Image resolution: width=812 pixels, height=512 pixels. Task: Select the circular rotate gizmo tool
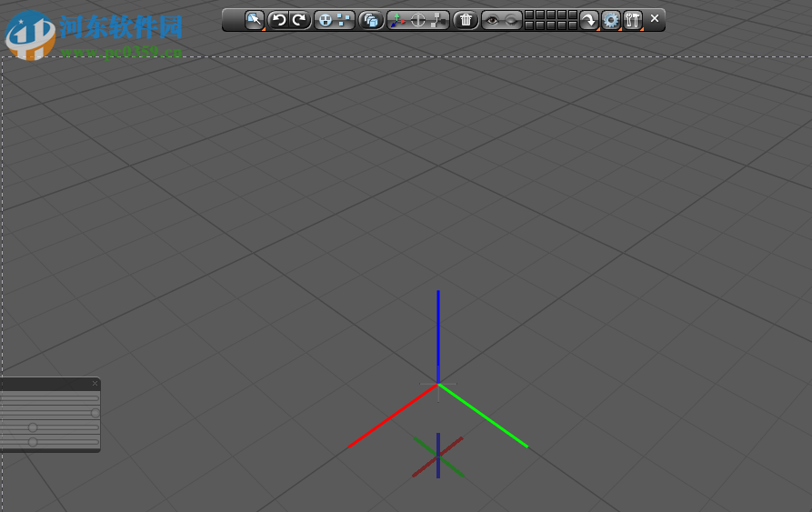click(418, 20)
